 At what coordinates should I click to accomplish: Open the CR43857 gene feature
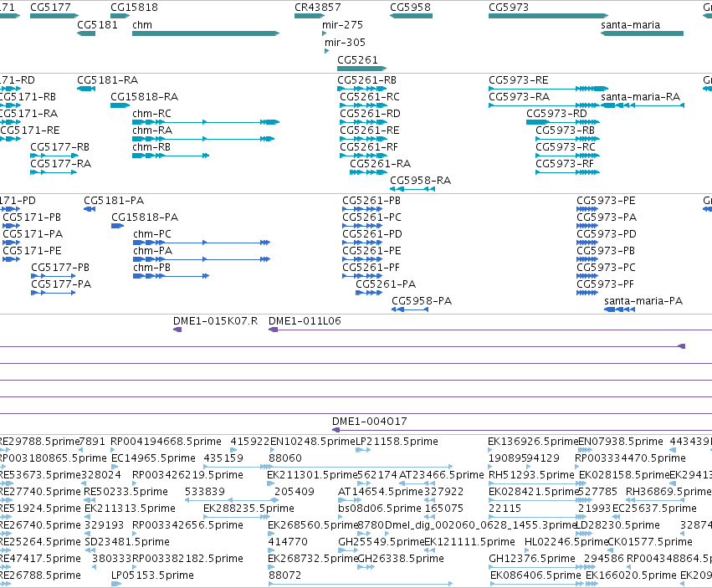click(310, 16)
